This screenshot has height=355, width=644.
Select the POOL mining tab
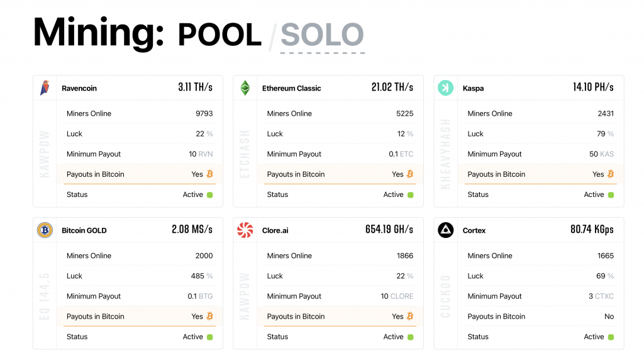[219, 35]
